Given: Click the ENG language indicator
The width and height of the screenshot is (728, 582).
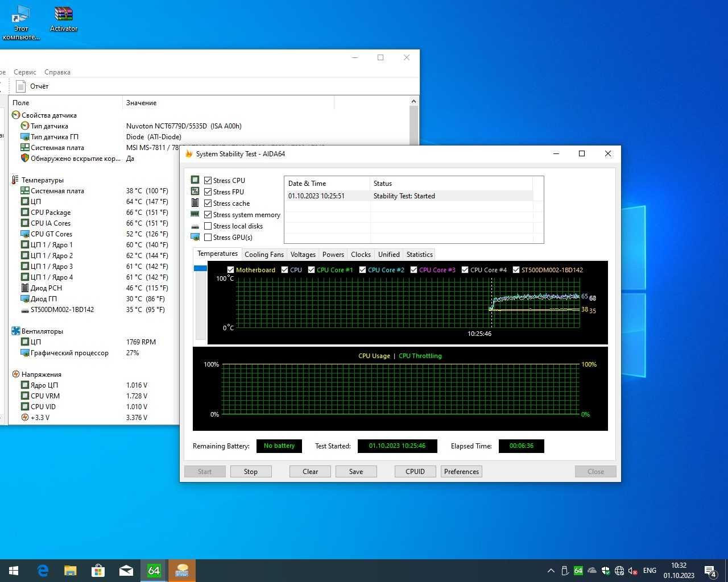Looking at the screenshot, I should (650, 571).
